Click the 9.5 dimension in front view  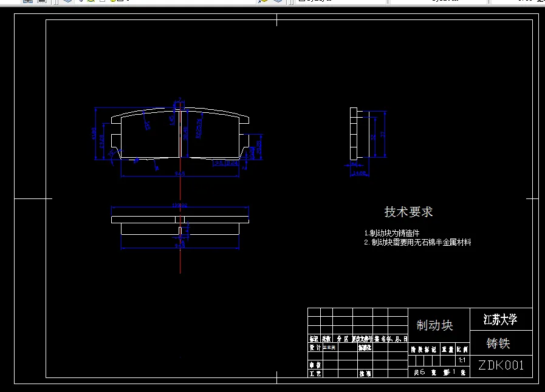(219, 163)
